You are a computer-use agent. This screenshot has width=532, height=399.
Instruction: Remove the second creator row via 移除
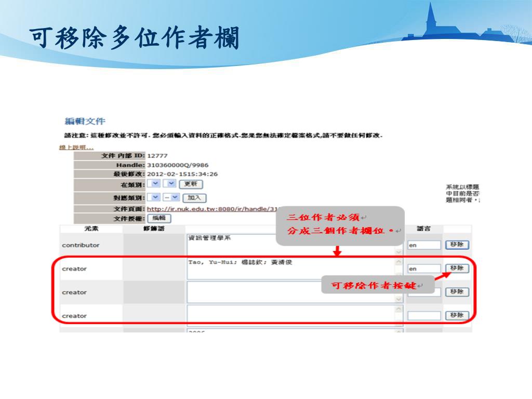[457, 292]
